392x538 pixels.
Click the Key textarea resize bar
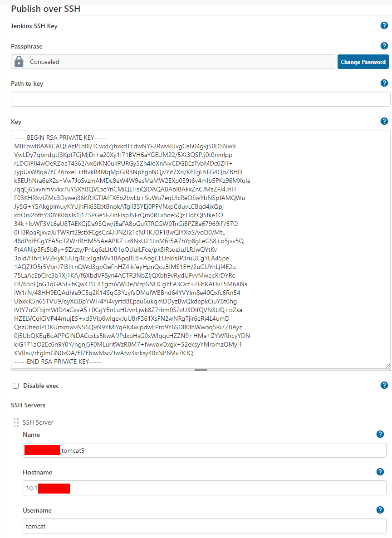tap(201, 370)
